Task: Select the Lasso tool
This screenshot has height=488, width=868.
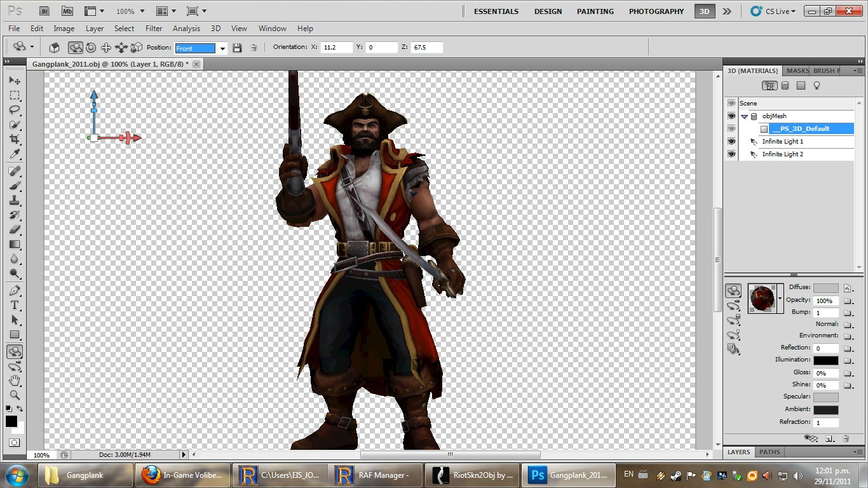Action: [x=15, y=110]
